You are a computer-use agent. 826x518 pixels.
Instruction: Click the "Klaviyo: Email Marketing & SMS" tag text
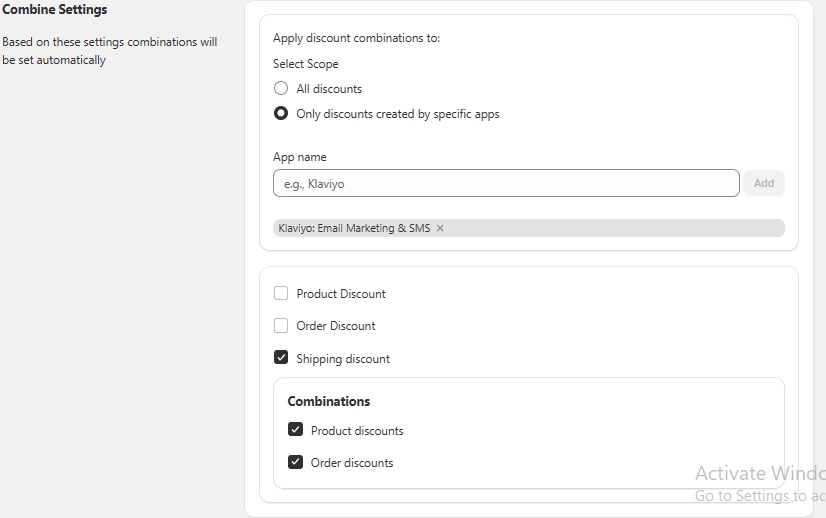coord(354,228)
